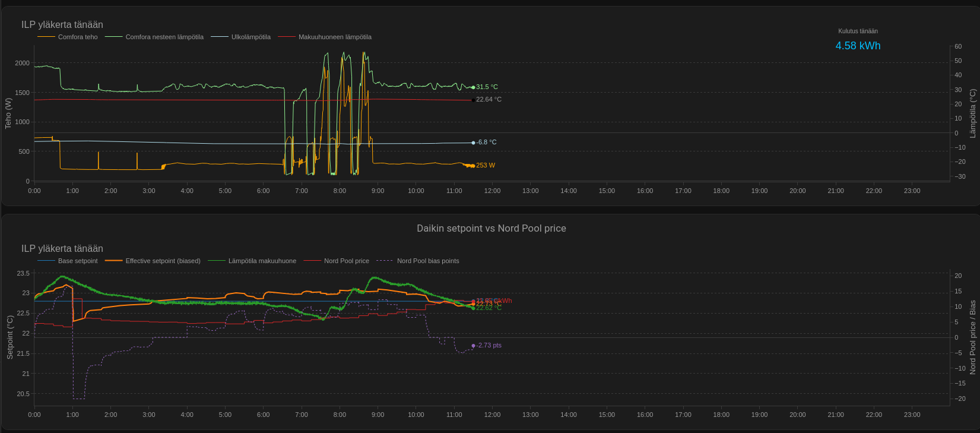
Task: Click the Kulutus tänään label
Action: (x=858, y=31)
